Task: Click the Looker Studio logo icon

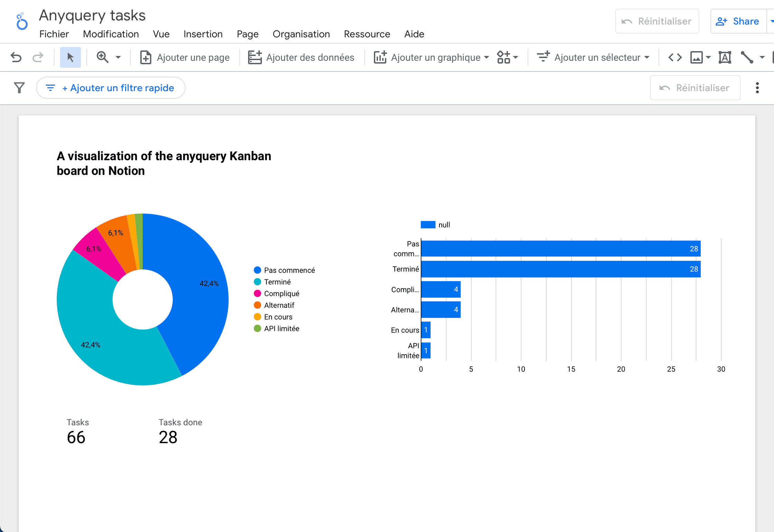Action: [22, 21]
